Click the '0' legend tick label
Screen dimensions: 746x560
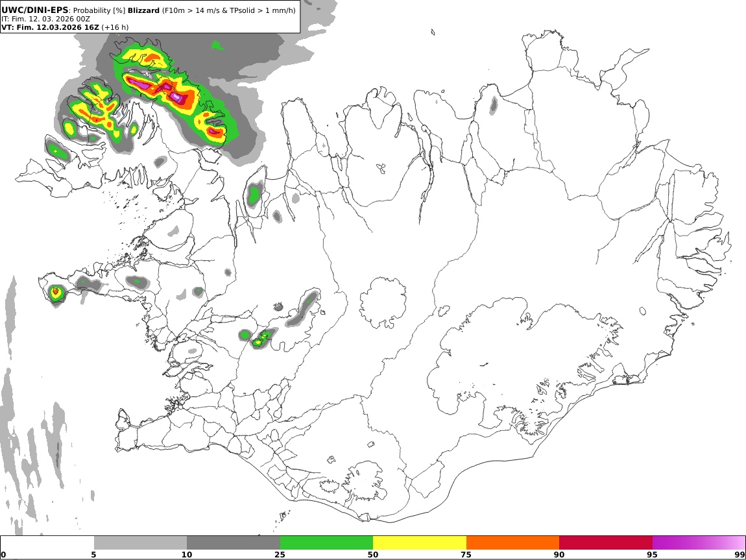tap(4, 555)
